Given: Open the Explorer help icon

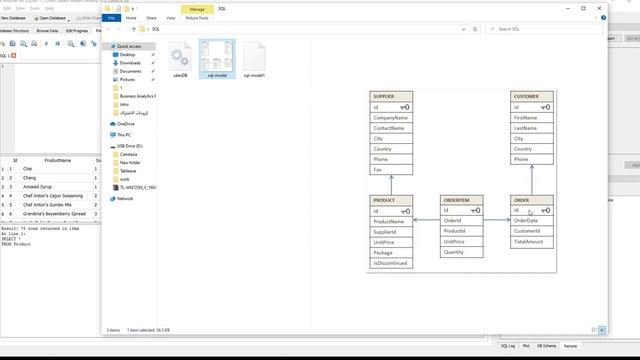Looking at the screenshot, I should click(x=603, y=18).
